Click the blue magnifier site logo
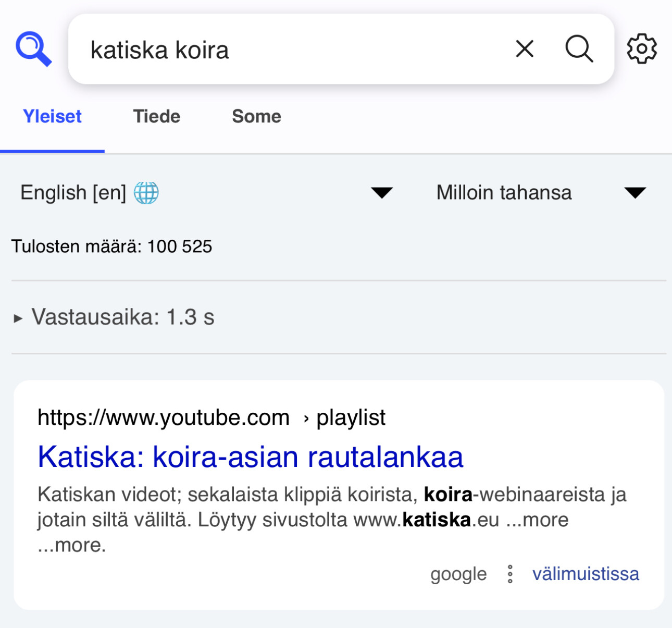This screenshot has height=628, width=672. pos(33,49)
